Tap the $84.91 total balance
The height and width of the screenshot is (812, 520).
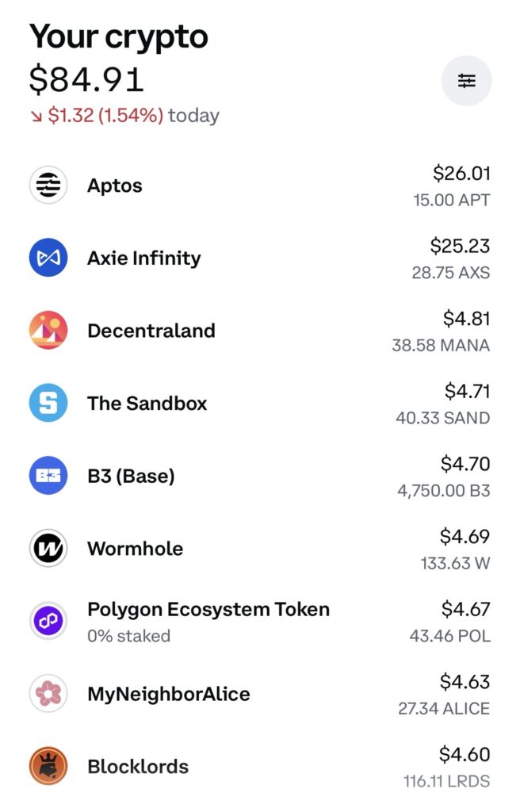click(86, 79)
